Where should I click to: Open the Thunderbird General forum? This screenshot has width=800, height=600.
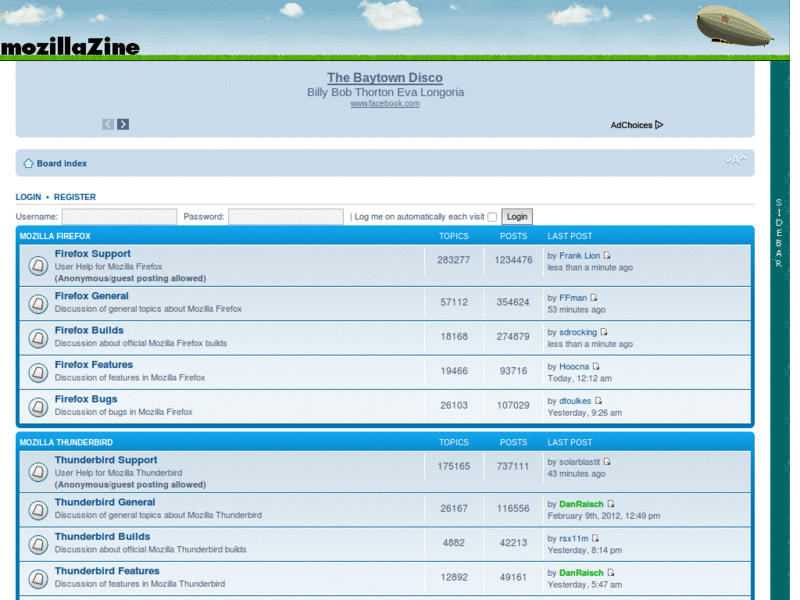(x=105, y=502)
